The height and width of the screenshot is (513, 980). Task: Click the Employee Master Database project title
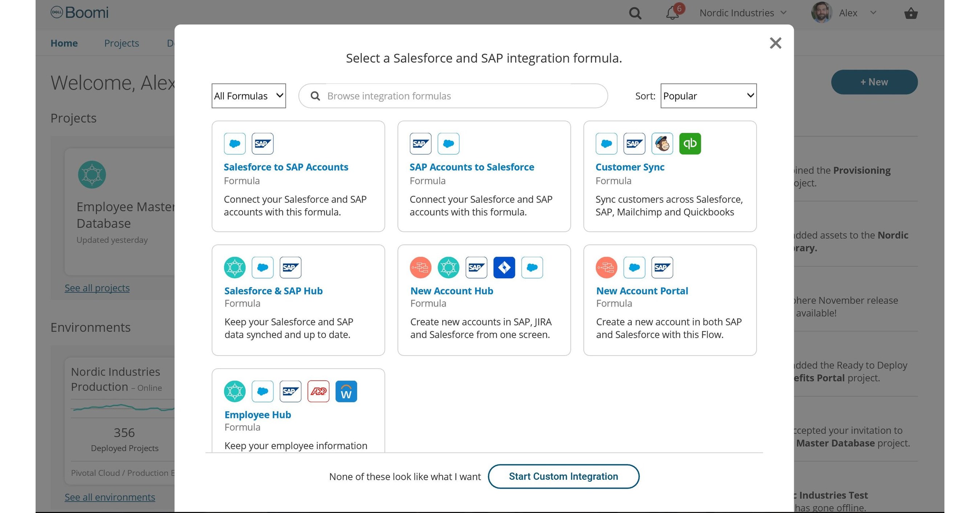[x=126, y=215]
